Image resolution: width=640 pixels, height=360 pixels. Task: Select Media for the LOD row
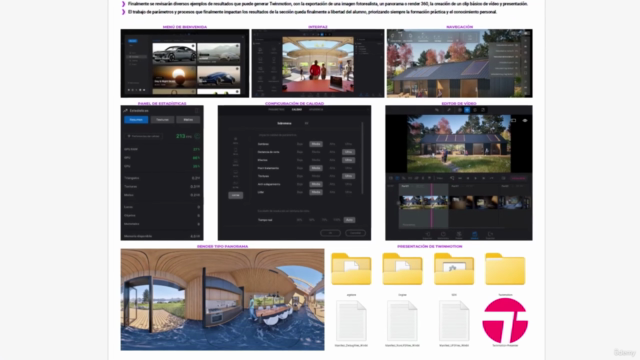[316, 192]
